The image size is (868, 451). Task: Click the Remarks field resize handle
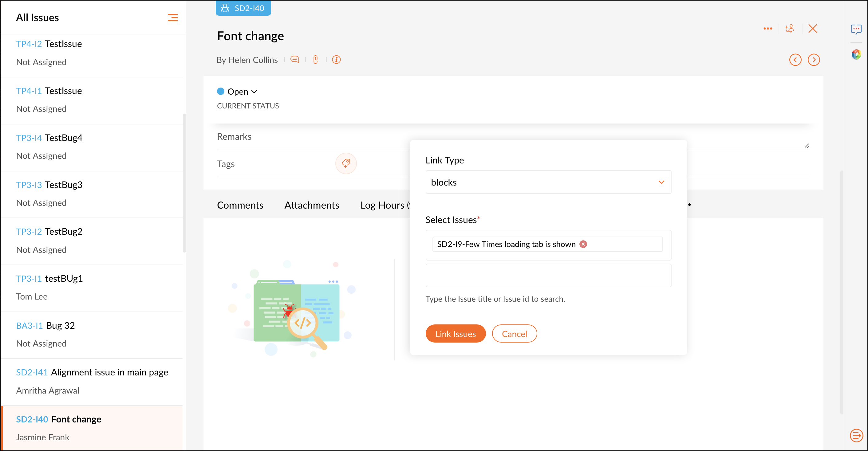[x=807, y=146]
